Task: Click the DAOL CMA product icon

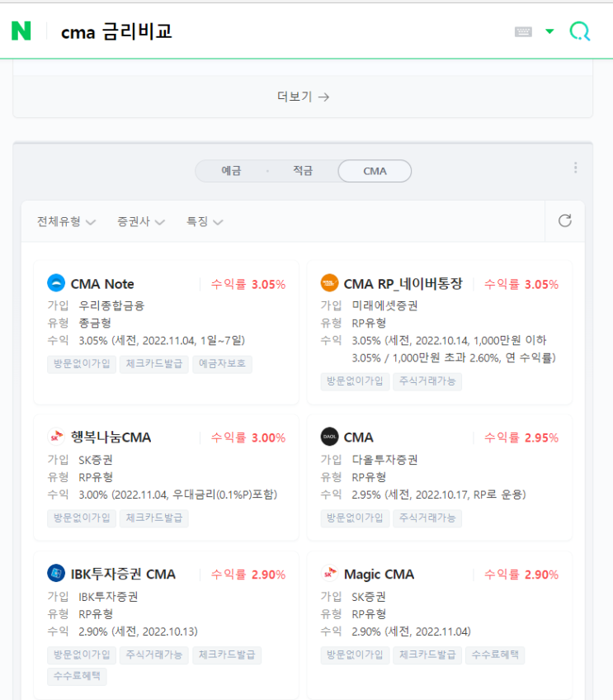Action: 329,437
